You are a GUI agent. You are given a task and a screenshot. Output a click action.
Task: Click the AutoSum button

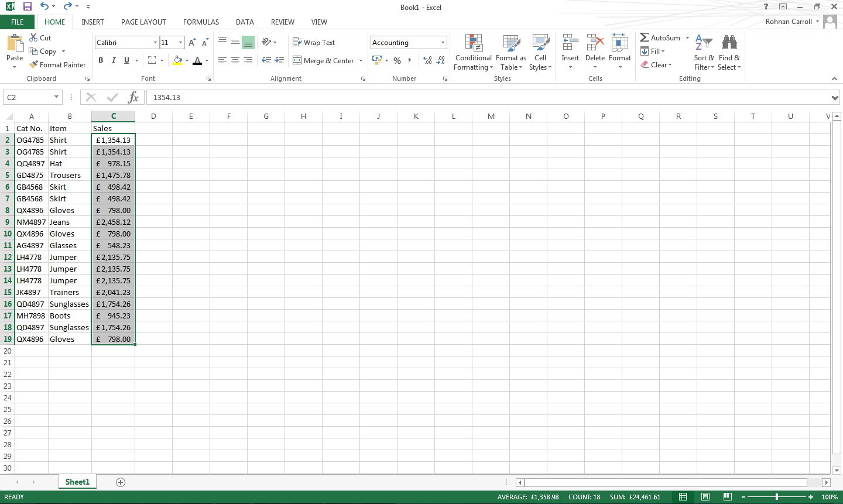[x=660, y=37]
